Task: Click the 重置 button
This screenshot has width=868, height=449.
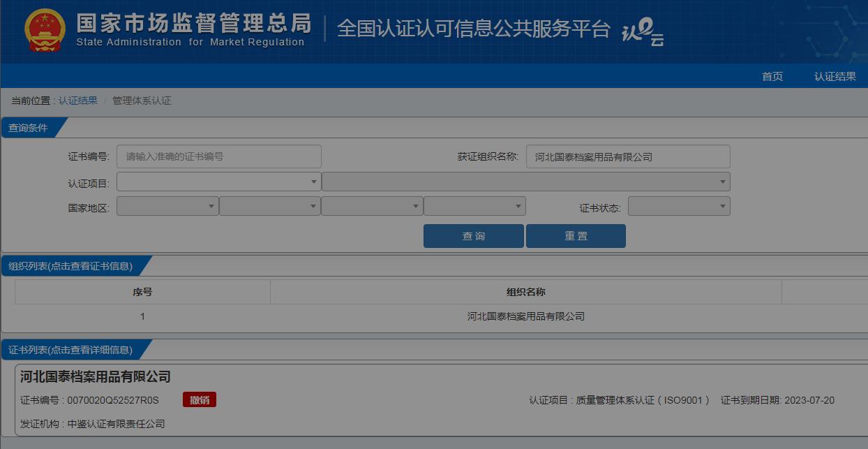Action: pyautogui.click(x=576, y=236)
